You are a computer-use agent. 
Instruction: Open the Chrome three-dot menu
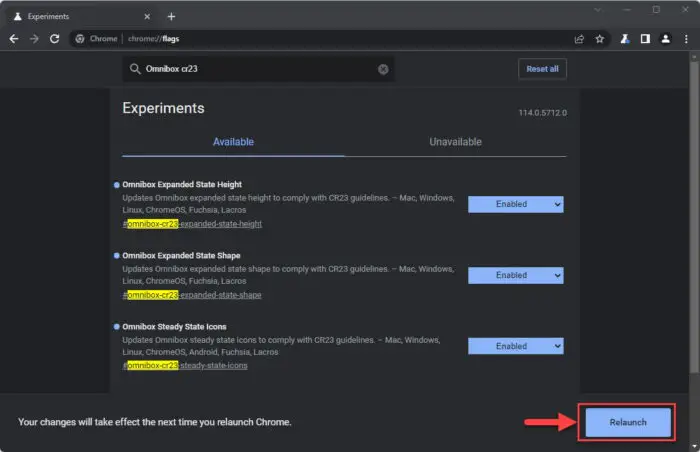click(x=685, y=39)
